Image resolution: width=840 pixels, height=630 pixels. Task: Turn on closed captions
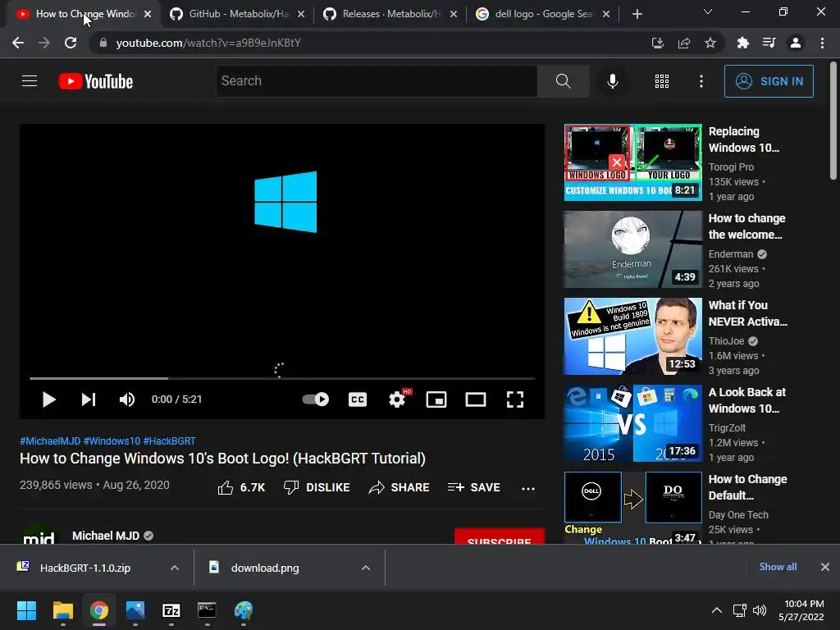358,399
